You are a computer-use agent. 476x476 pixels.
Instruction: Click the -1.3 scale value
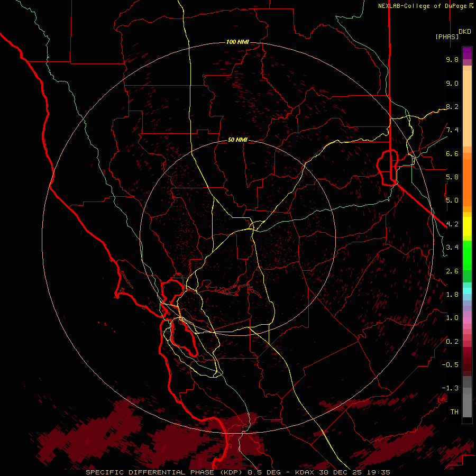click(x=450, y=388)
